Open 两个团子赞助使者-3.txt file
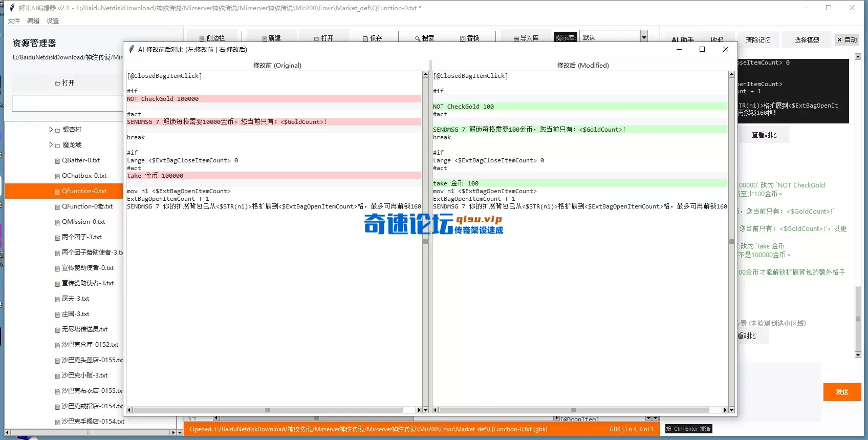Viewport: 868px width, 440px height. coord(89,253)
